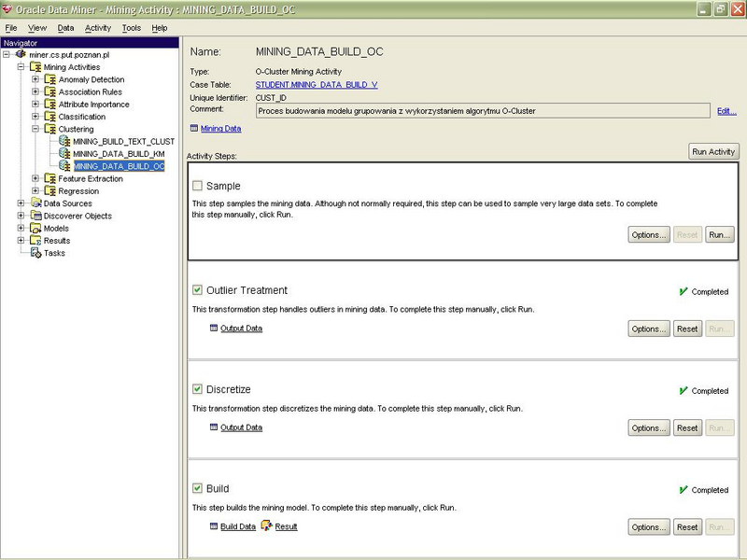Click the Outlier Treatment Output Data table icon
This screenshot has height=560, width=747.
tap(214, 328)
